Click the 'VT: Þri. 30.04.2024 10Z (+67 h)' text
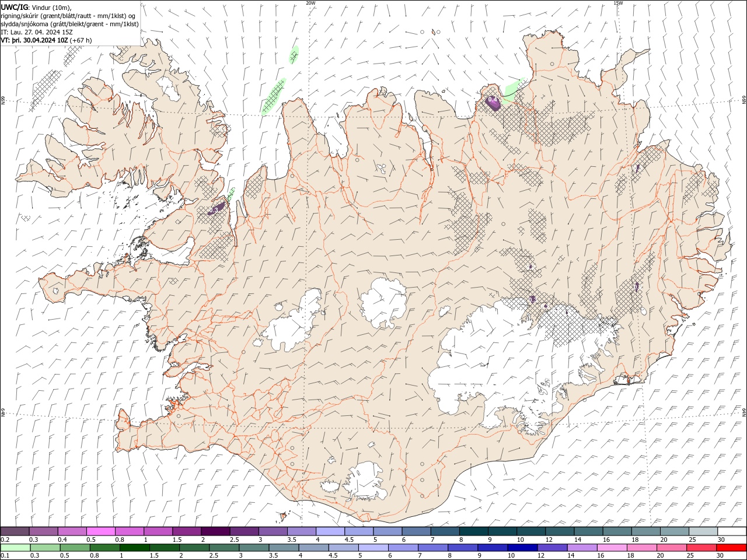 point(46,40)
